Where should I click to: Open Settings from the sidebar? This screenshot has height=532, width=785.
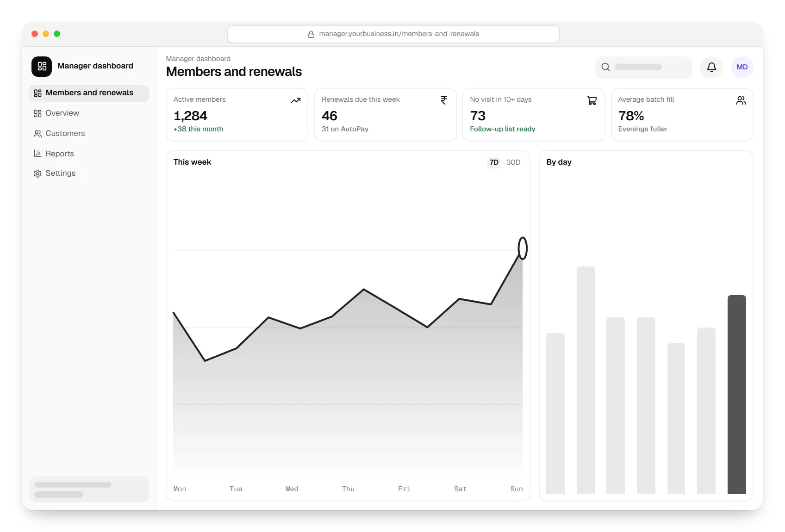89,173
